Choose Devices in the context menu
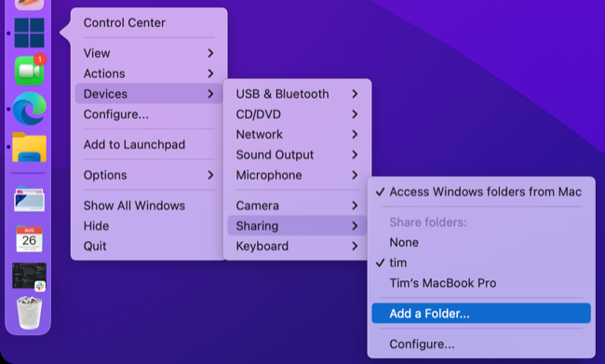605x364 pixels. click(x=149, y=94)
